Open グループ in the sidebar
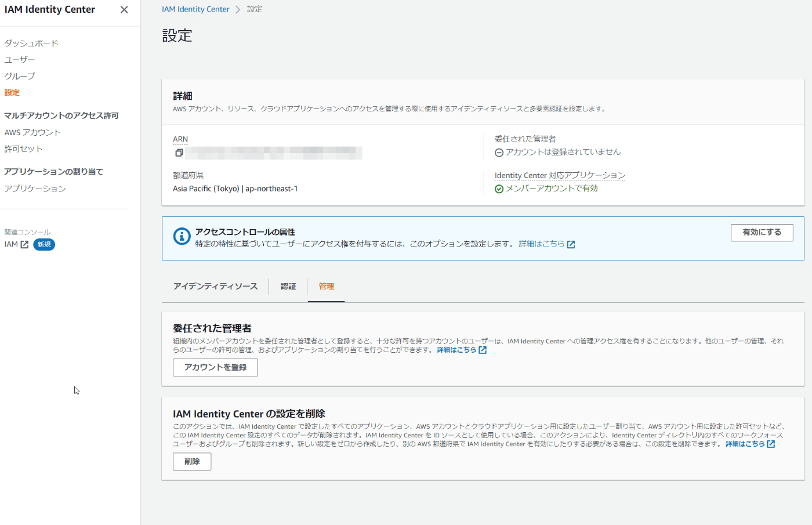 pyautogui.click(x=20, y=76)
